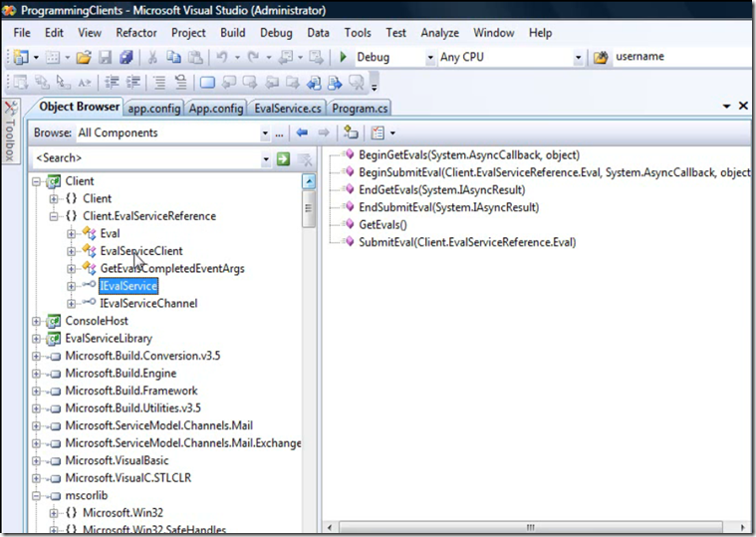756x537 pixels.
Task: Open the Debug menu
Action: (x=276, y=33)
